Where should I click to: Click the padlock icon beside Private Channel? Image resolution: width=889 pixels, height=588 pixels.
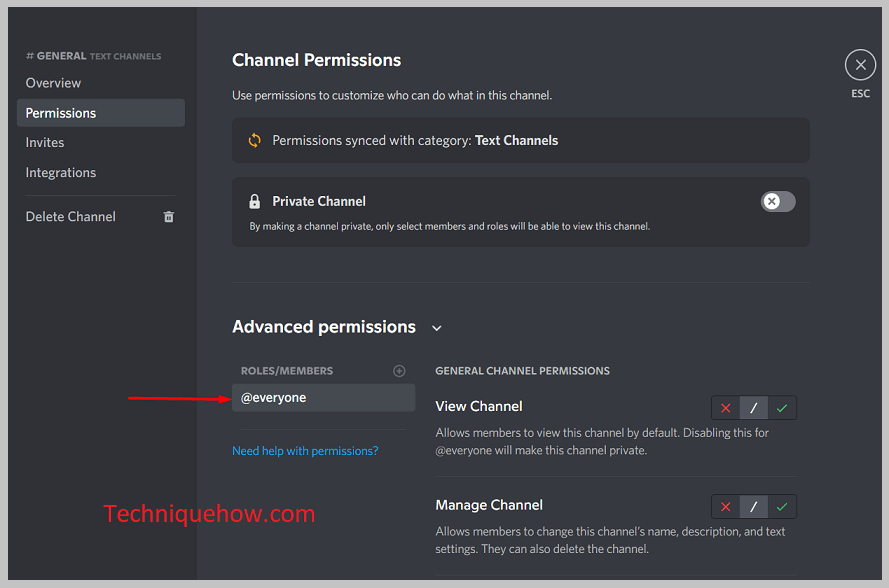tap(255, 201)
